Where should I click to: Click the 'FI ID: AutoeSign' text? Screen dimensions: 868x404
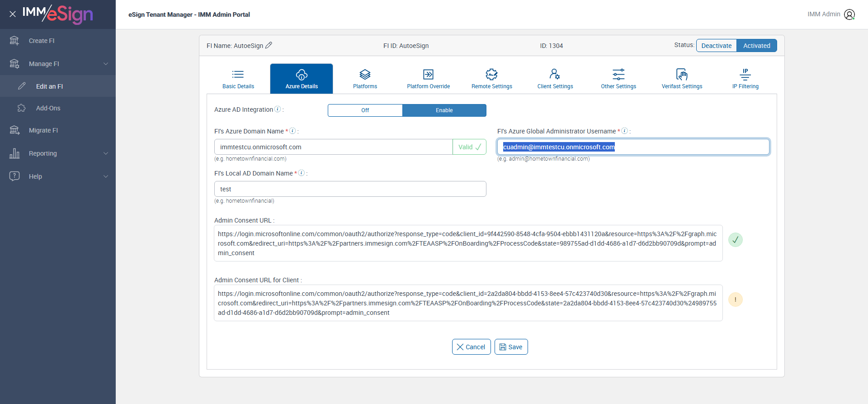click(x=406, y=46)
